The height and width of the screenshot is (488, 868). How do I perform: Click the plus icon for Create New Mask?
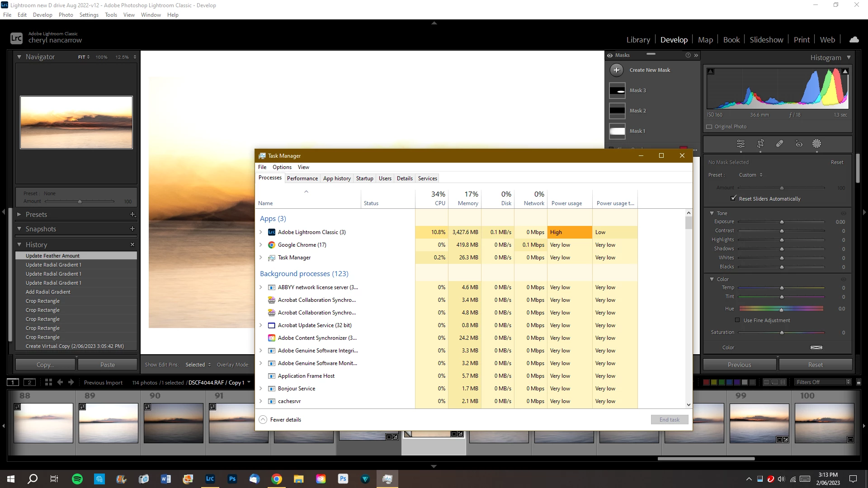pyautogui.click(x=617, y=70)
